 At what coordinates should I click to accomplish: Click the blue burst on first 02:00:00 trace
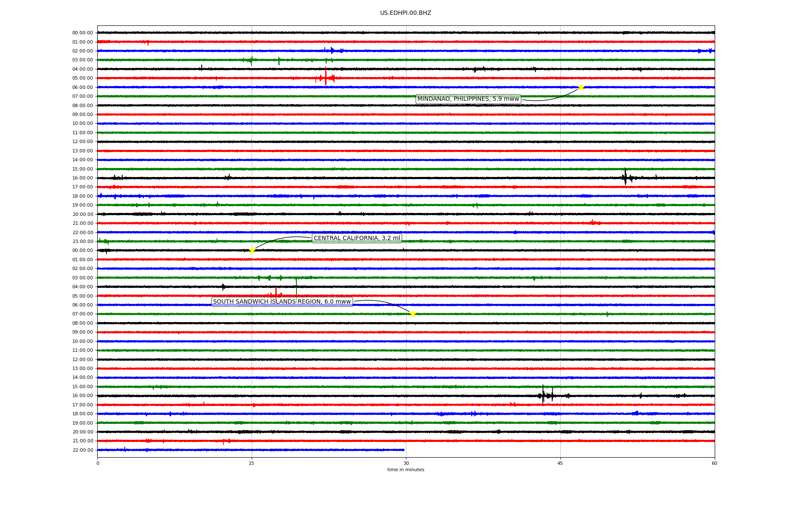[332, 50]
